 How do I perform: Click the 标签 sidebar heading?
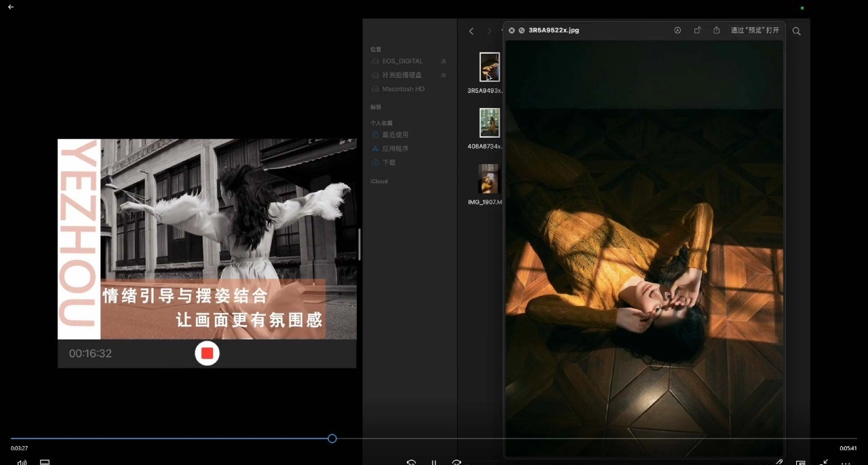[x=376, y=107]
